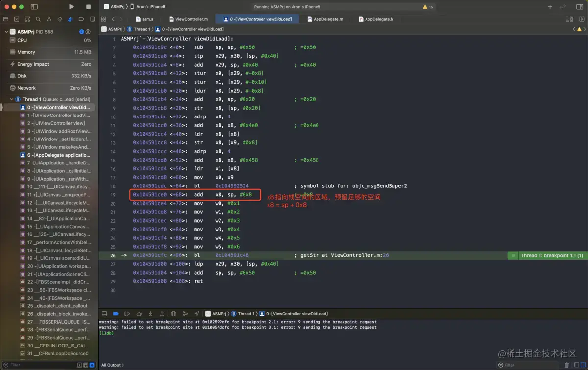Click the Step Into debug button
The height and width of the screenshot is (370, 588).
coord(150,314)
